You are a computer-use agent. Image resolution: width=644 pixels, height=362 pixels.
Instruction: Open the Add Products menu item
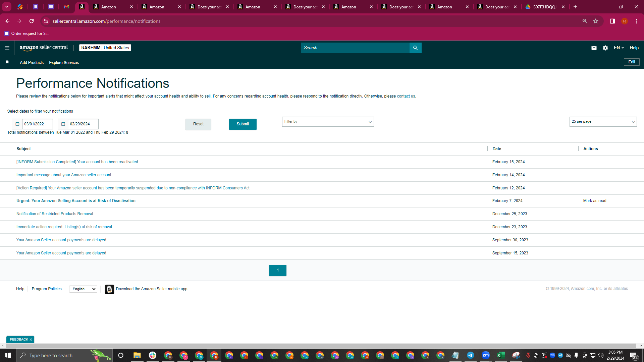pyautogui.click(x=32, y=63)
